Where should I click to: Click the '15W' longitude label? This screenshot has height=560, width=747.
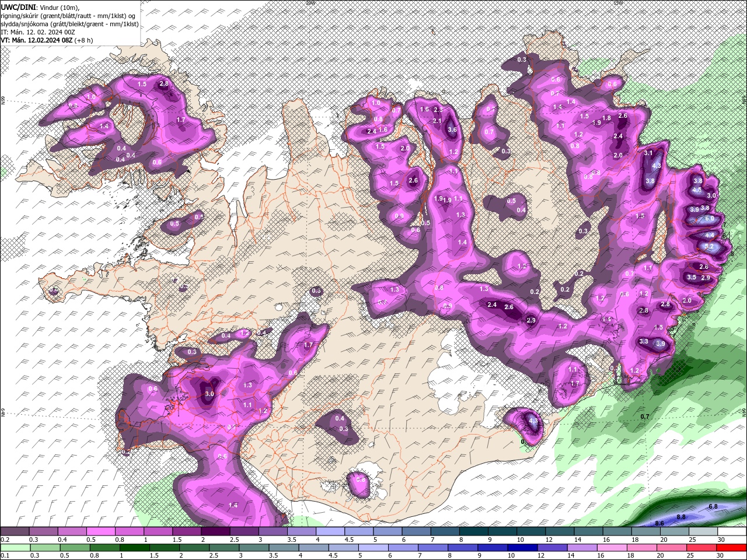point(618,2)
